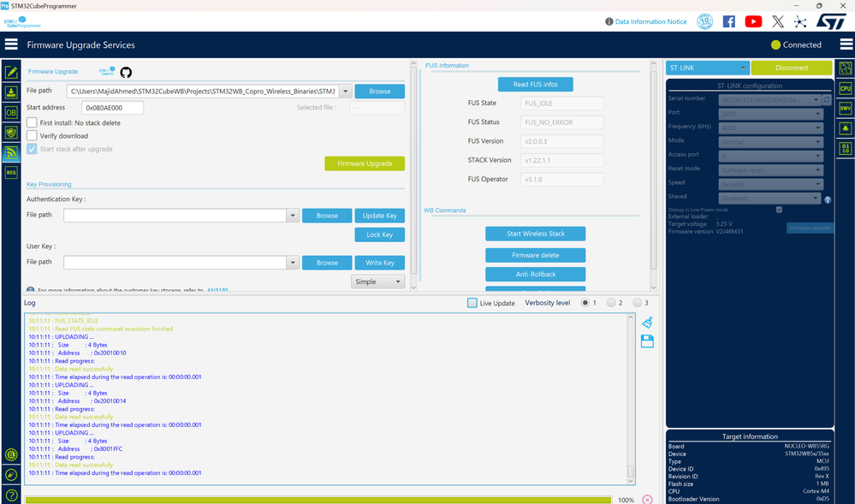Open the Port SWD dropdown
This screenshot has width=855, height=504.
click(x=770, y=114)
